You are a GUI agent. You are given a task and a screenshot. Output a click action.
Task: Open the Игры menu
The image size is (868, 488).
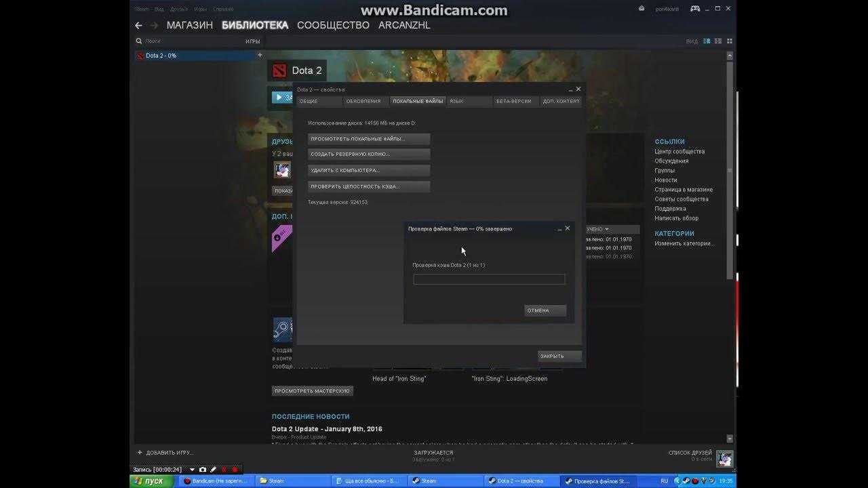tap(200, 9)
